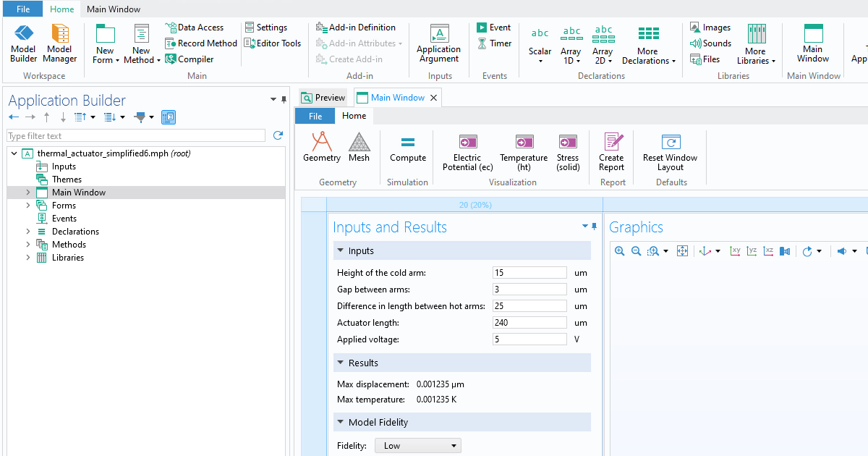
Task: Switch Graphics to the xy view
Action: [735, 251]
